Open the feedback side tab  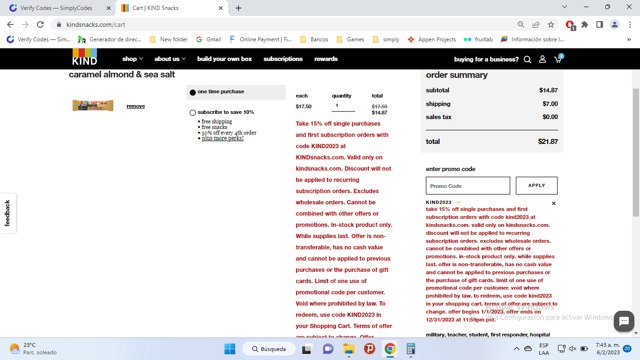coord(8,213)
